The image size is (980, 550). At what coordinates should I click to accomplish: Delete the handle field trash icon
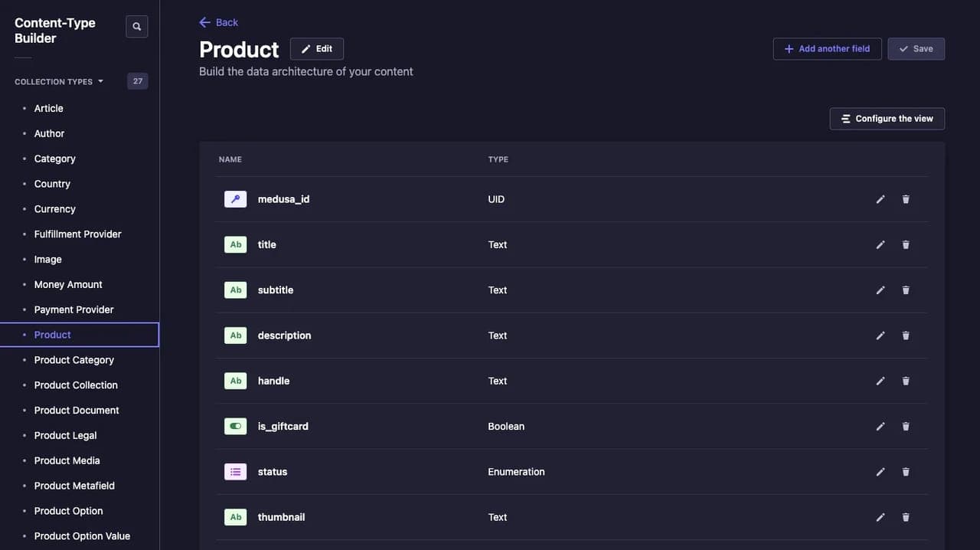point(906,381)
